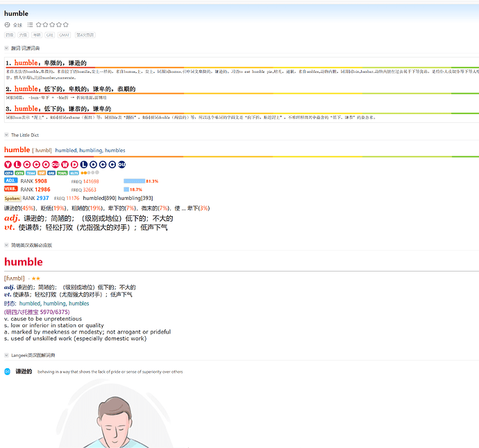
Task: Open humbles link in the 时态 row
Action: pyautogui.click(x=79, y=304)
